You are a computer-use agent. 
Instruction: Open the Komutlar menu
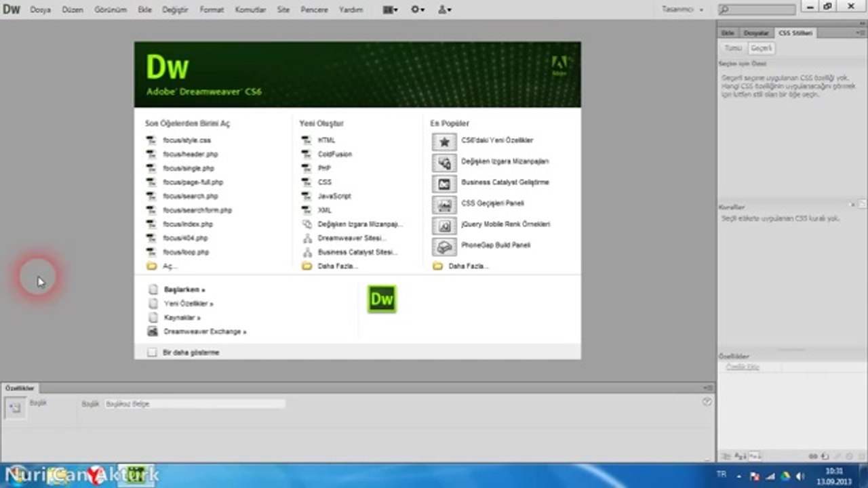(x=250, y=10)
